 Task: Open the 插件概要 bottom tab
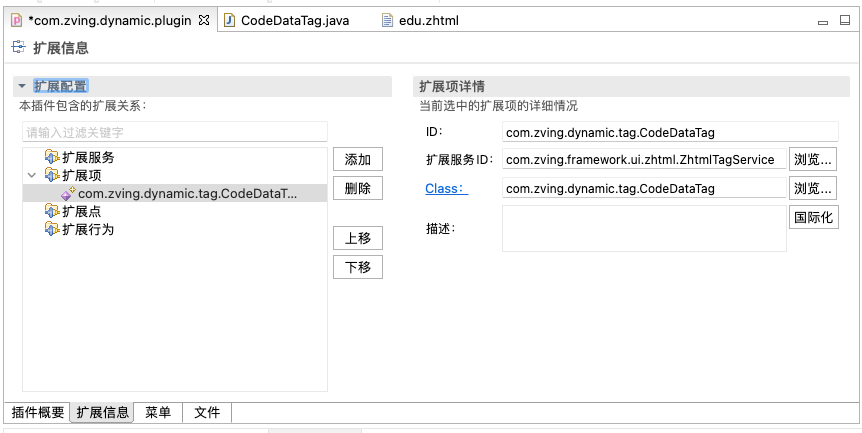pyautogui.click(x=38, y=412)
